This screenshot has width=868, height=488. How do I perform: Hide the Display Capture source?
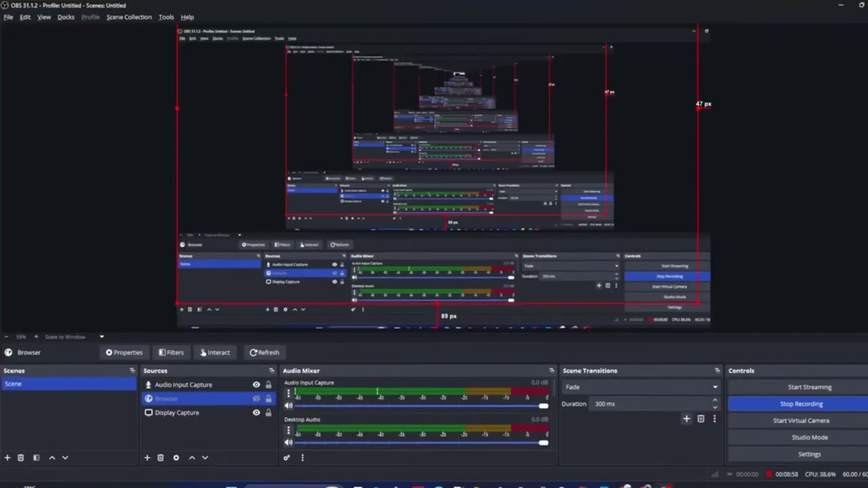[x=256, y=413]
